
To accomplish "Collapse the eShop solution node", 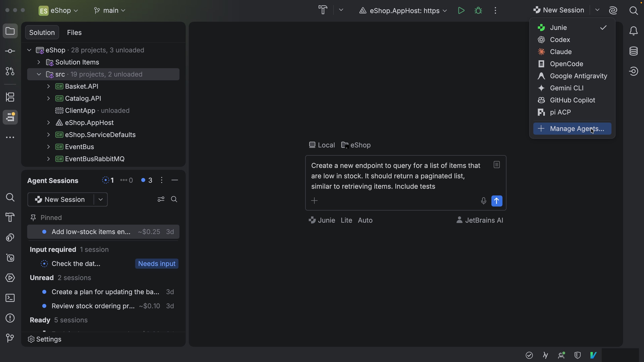I will pyautogui.click(x=29, y=50).
